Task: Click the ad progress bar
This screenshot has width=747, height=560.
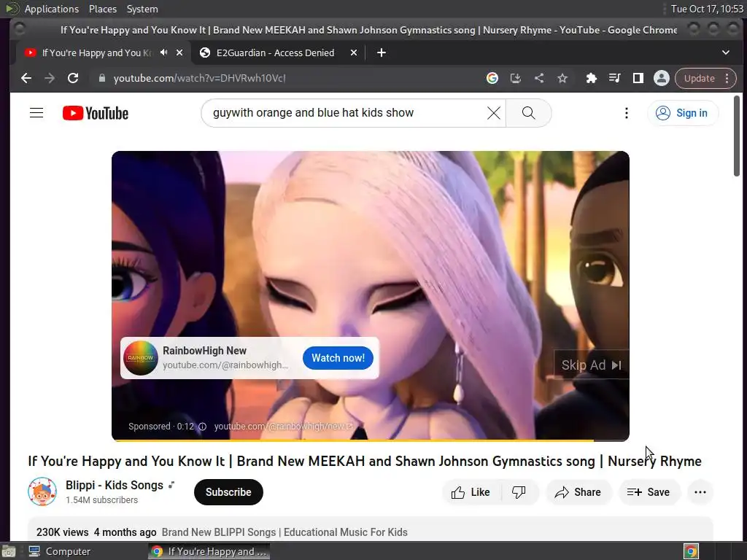Action: click(x=370, y=440)
